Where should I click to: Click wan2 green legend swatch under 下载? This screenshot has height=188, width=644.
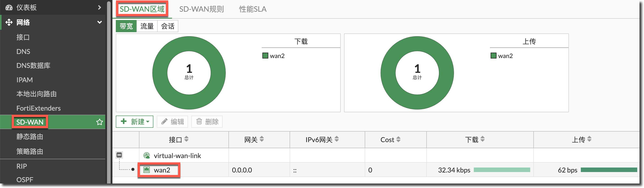point(265,56)
